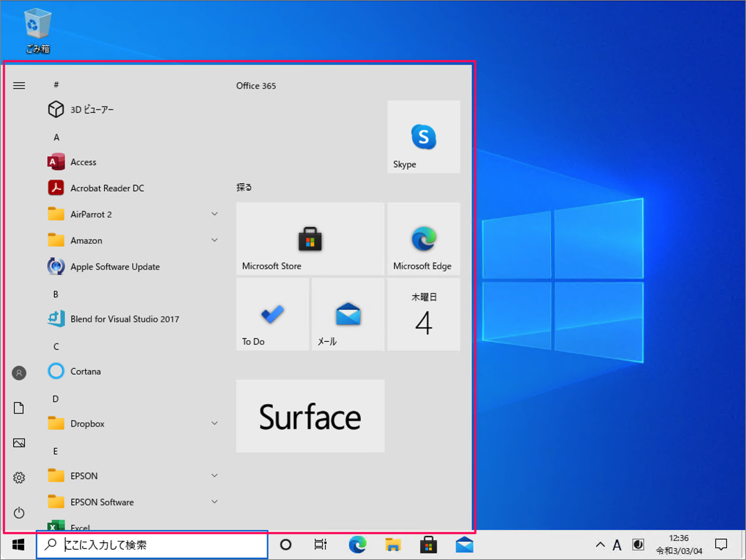Viewport: 746px width, 560px height.
Task: Expand the Start menu hamburger navigation
Action: [19, 86]
